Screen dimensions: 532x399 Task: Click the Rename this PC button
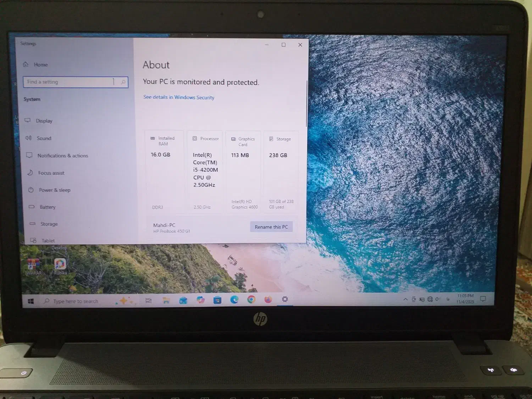click(x=271, y=227)
